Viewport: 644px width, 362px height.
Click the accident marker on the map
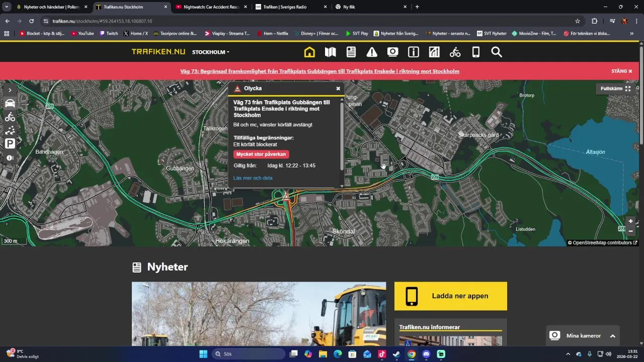coord(286,197)
